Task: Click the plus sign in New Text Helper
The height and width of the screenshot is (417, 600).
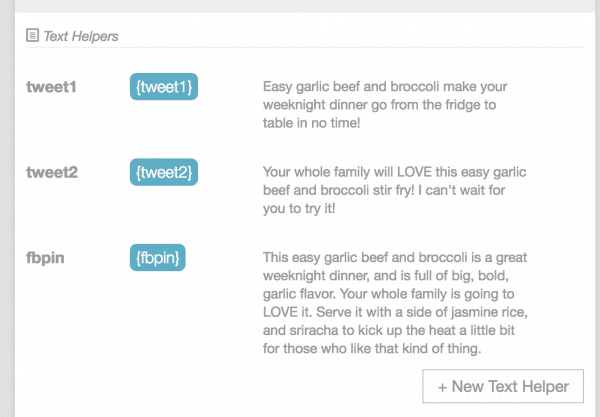Action: 442,387
